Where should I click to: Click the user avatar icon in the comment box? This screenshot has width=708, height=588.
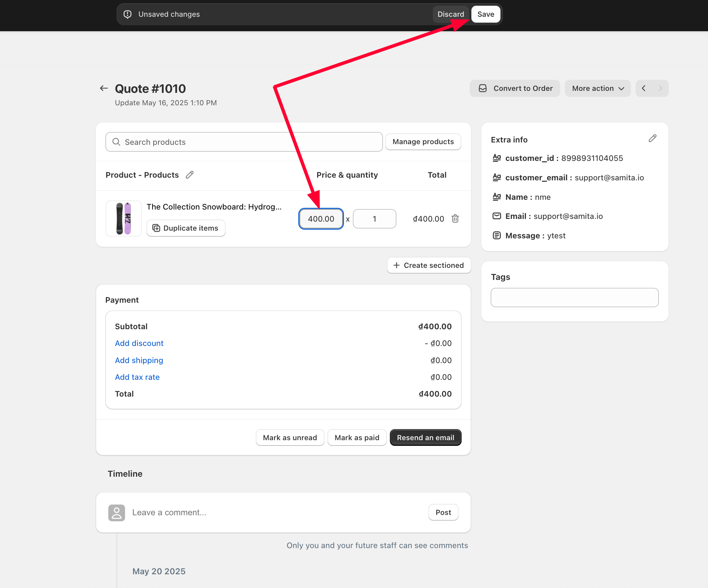click(117, 513)
